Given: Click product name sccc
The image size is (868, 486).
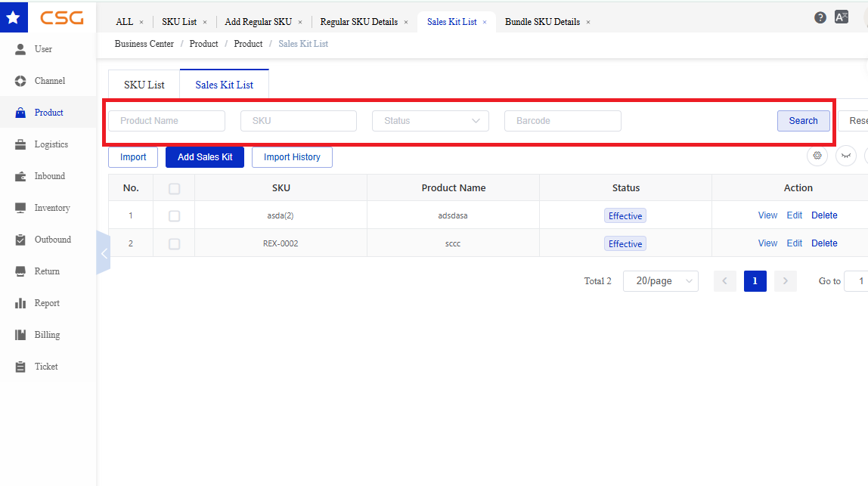Looking at the screenshot, I should pos(453,243).
